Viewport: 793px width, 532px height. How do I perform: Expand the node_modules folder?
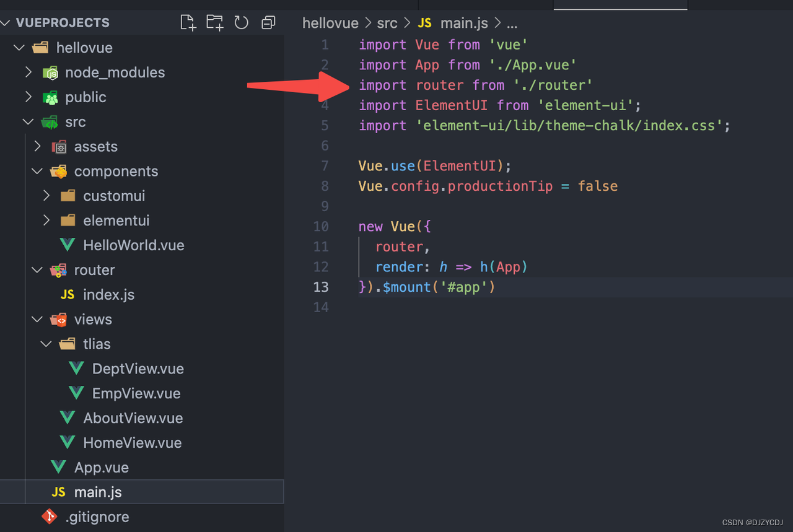28,72
